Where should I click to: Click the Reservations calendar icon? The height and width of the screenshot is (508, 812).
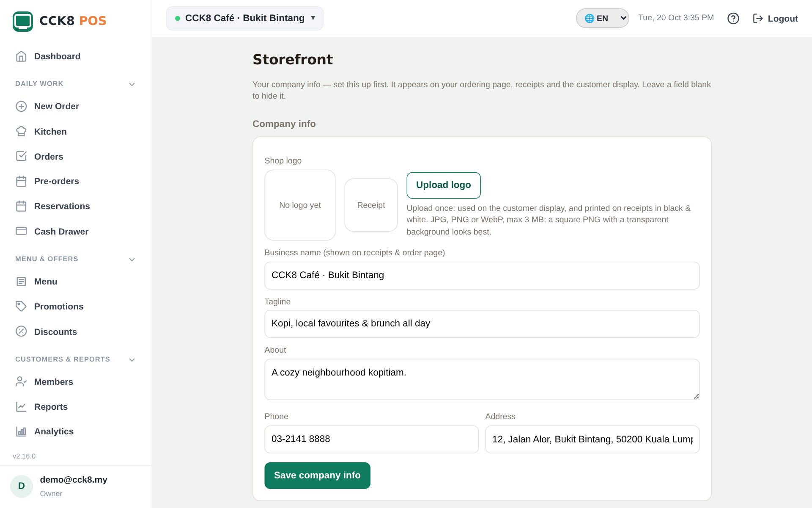pos(21,206)
